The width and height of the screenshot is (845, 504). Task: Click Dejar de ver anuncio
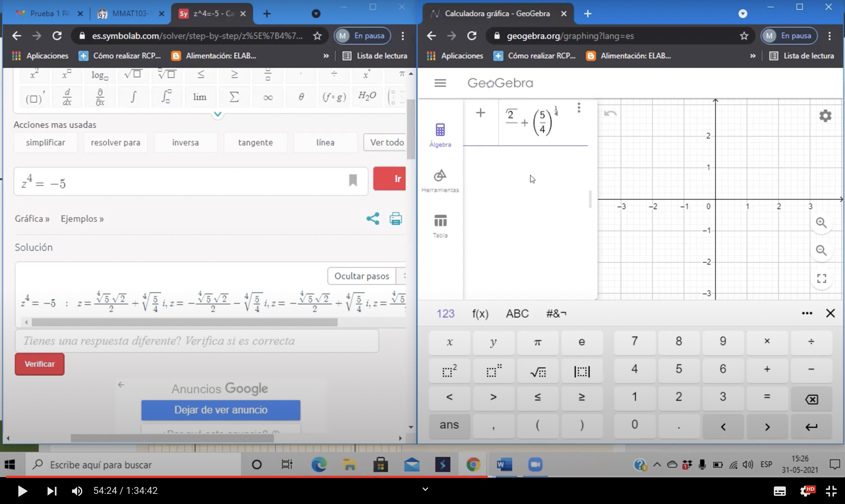(221, 410)
